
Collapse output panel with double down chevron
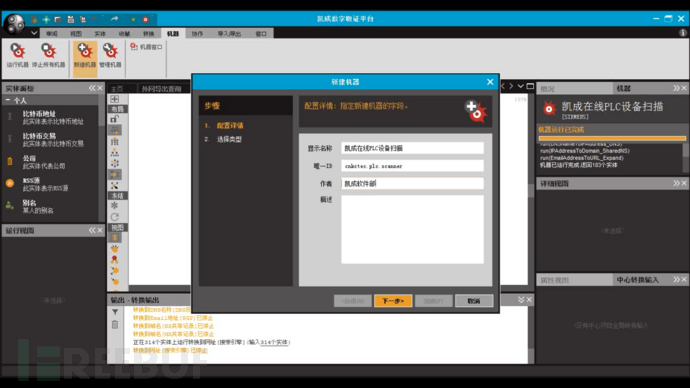(x=521, y=300)
